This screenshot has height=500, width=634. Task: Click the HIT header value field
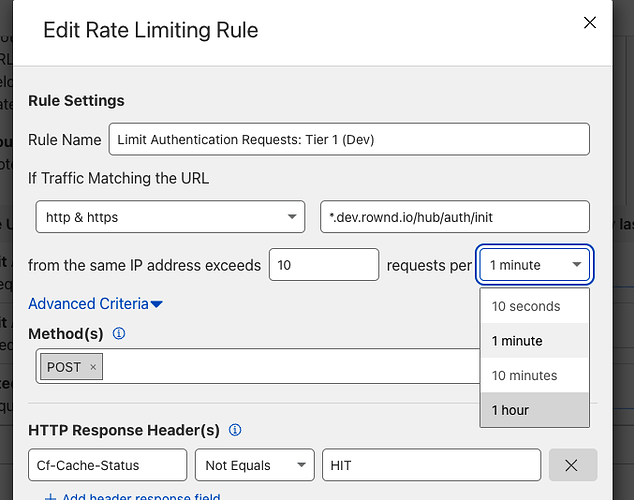pyautogui.click(x=430, y=465)
